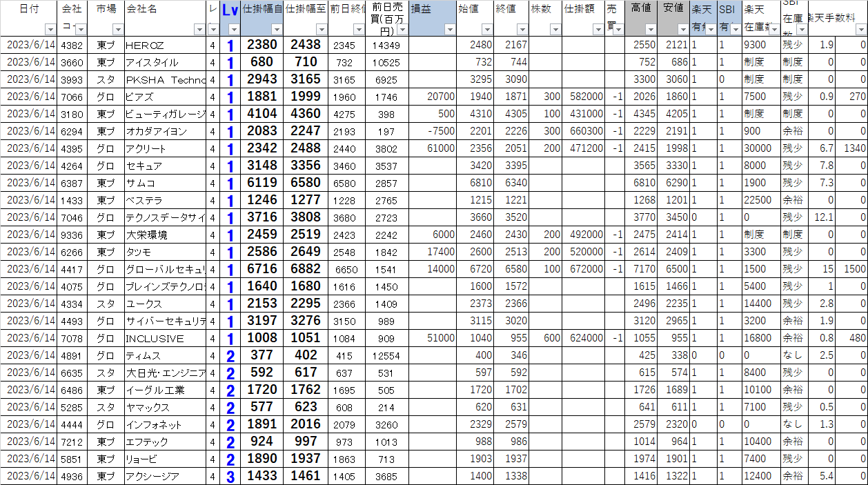Open the 株数 column filter dropdown
The height and width of the screenshot is (485, 868).
(x=556, y=30)
